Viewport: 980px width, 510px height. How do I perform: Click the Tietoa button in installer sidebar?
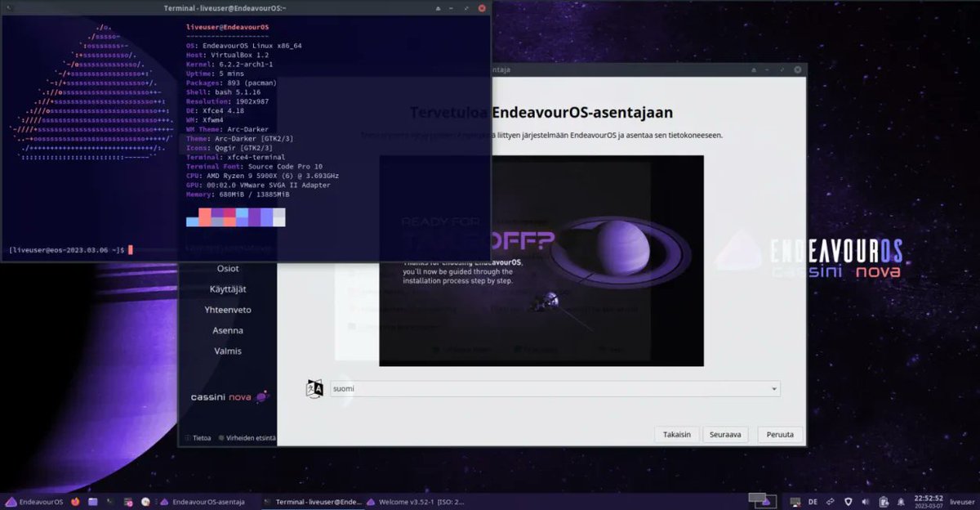pyautogui.click(x=198, y=438)
